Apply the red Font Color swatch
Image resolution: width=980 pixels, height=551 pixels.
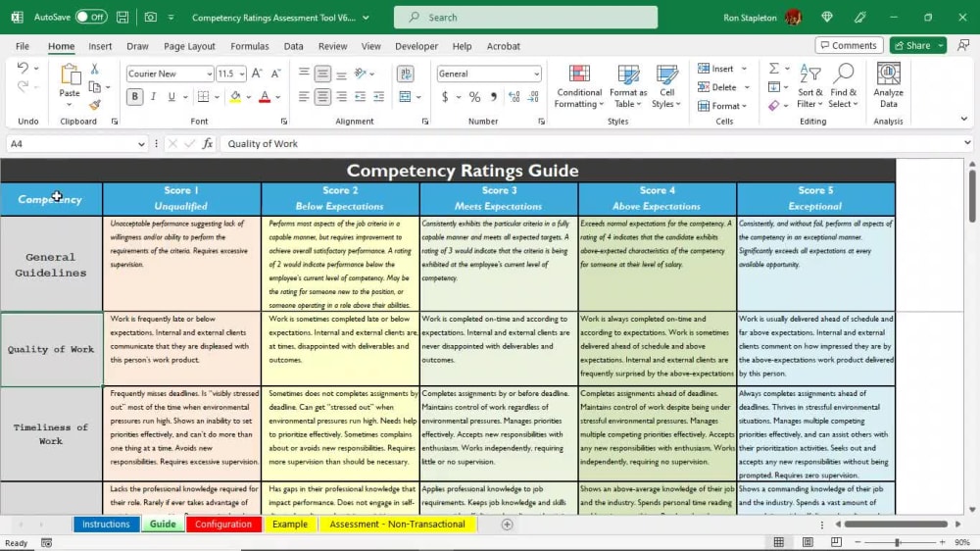(265, 97)
